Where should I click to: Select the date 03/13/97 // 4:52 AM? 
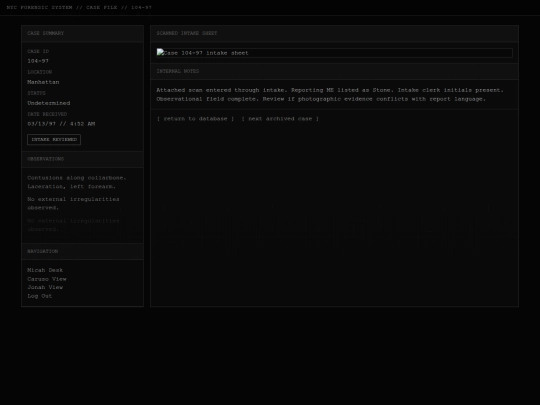pyautogui.click(x=61, y=124)
